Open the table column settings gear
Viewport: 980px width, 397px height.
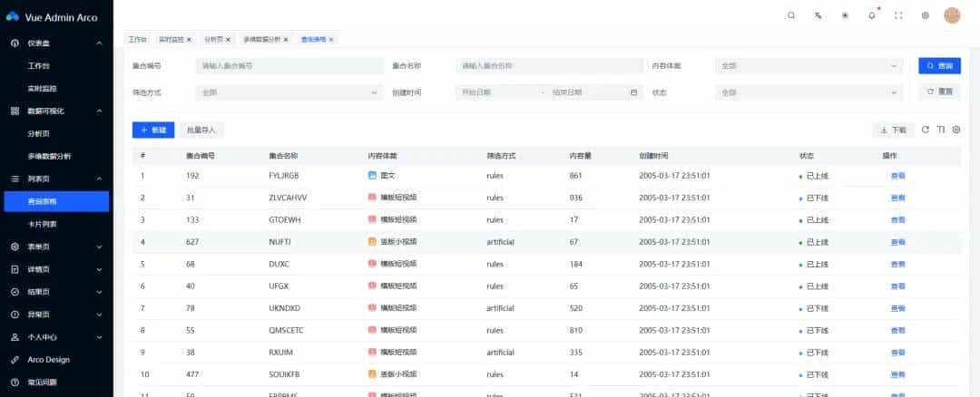[956, 130]
